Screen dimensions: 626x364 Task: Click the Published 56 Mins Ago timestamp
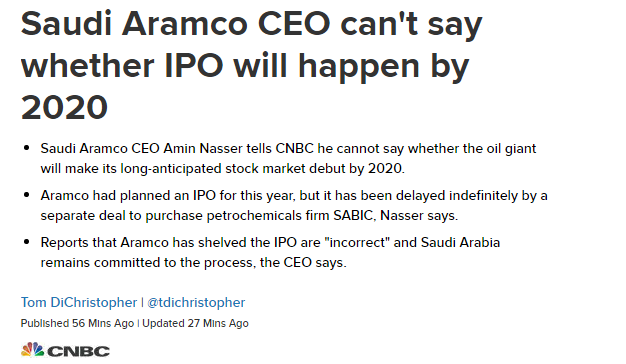point(77,323)
